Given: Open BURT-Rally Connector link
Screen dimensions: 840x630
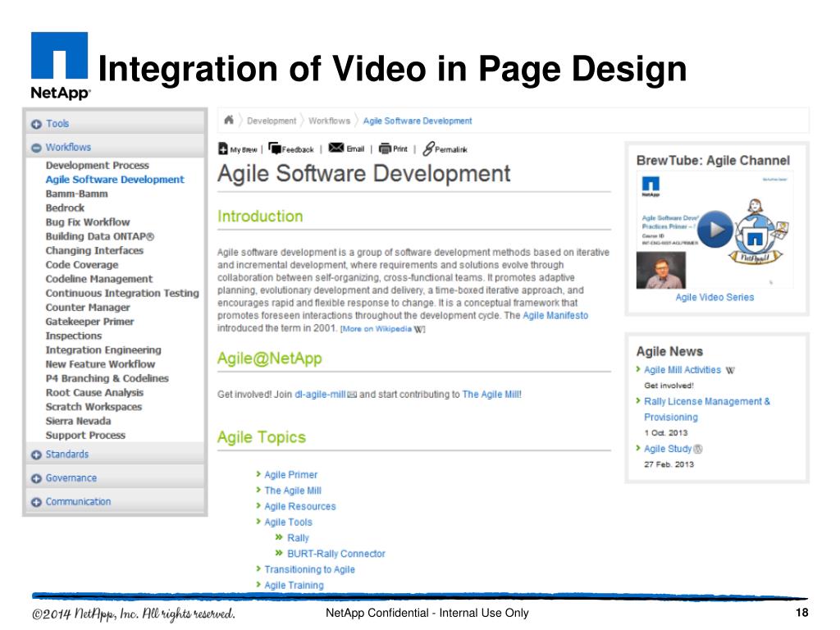Looking at the screenshot, I should click(336, 554).
